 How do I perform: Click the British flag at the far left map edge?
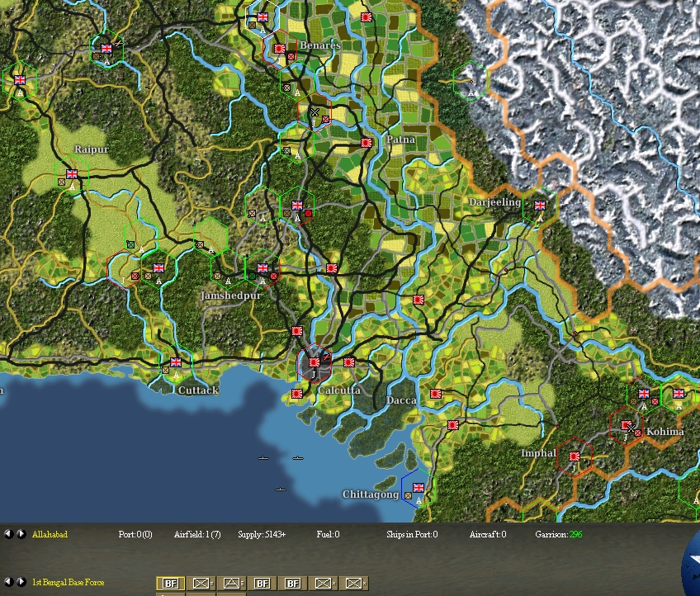(x=20, y=80)
